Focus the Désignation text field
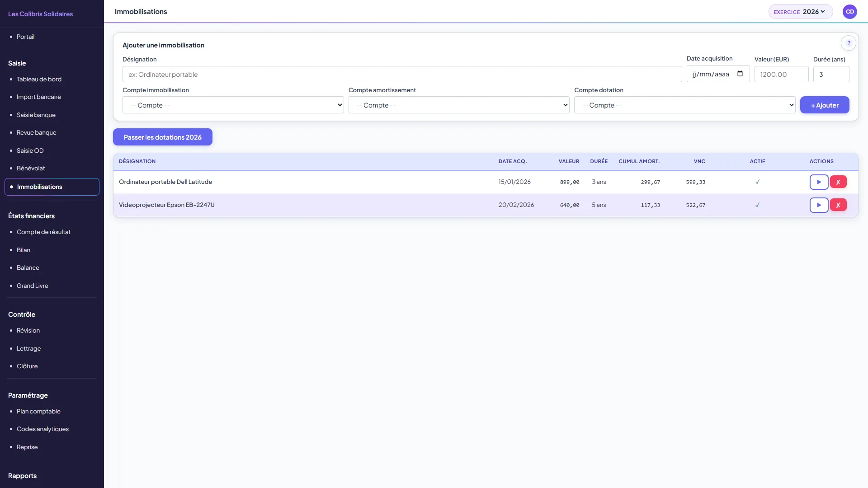 coord(402,75)
